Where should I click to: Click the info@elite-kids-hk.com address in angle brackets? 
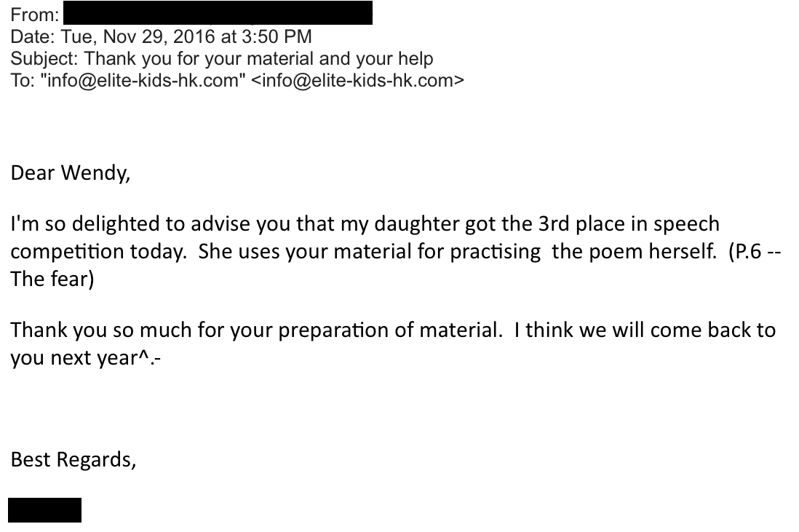point(358,81)
